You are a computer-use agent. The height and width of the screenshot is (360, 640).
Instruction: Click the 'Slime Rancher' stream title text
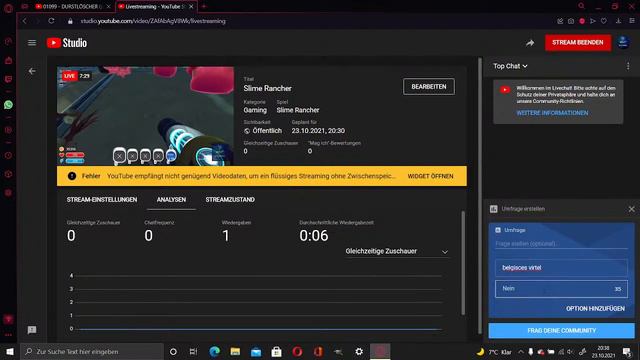point(267,88)
